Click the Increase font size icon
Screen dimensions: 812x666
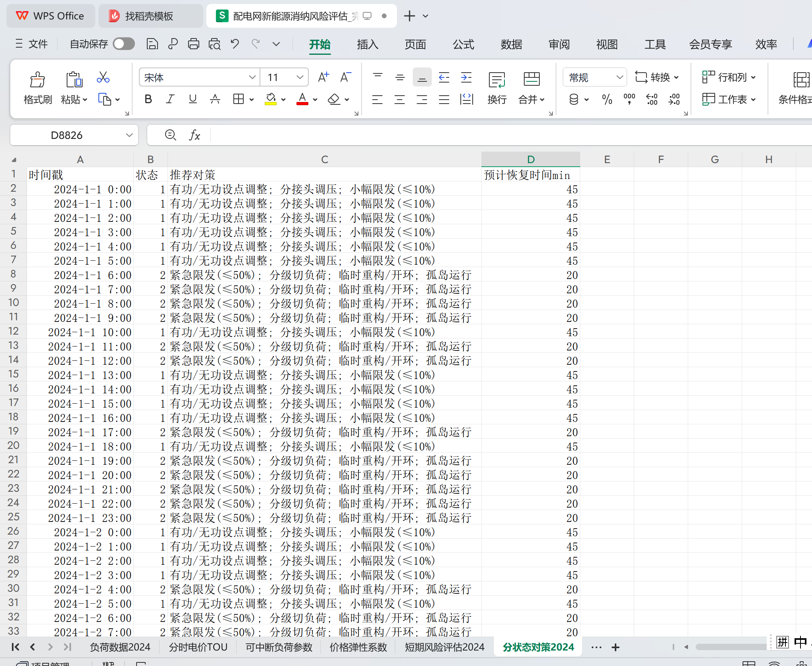[x=323, y=77]
